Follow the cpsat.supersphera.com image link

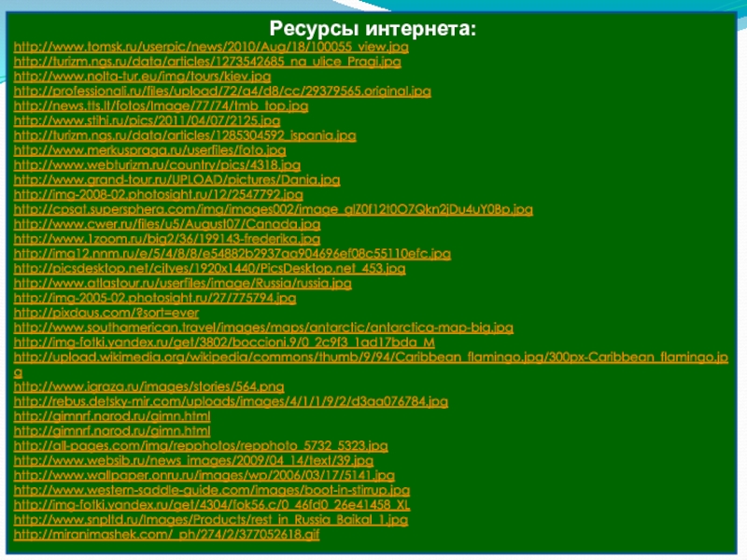[273, 209]
